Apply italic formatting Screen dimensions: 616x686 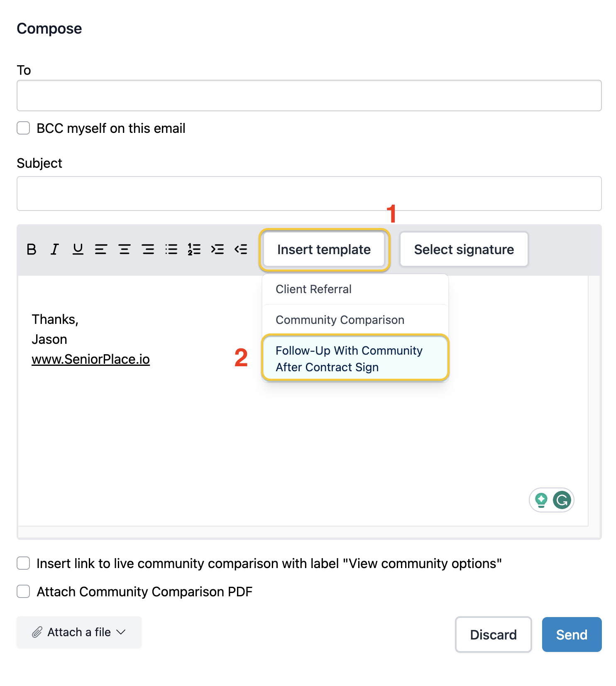coord(54,249)
